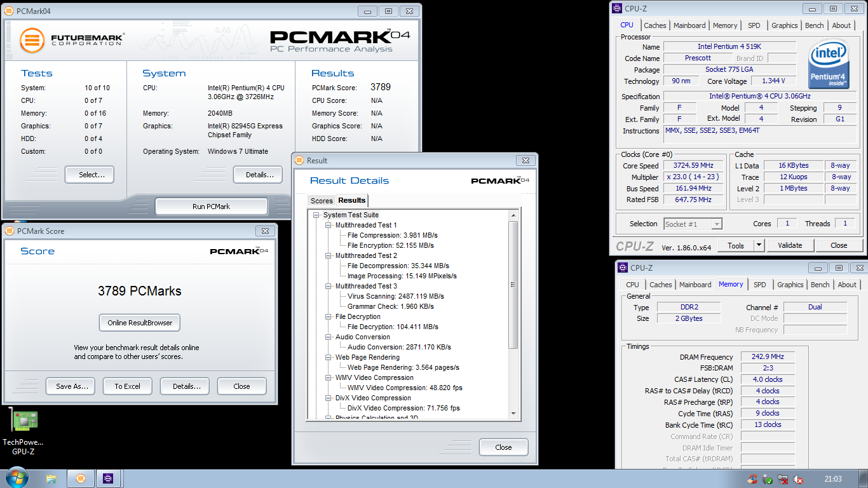Collapse the Web Page Rendering group
The image size is (868, 488).
click(x=329, y=357)
